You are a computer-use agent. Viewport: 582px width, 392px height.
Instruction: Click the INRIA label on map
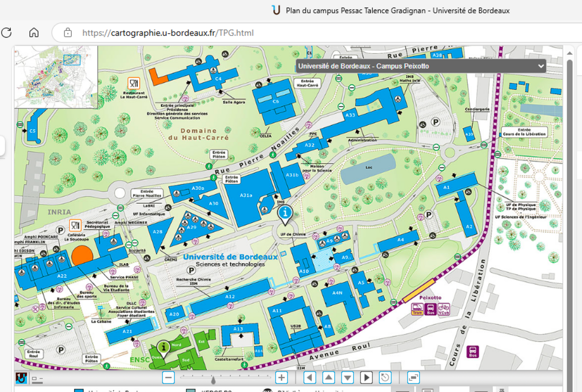(x=60, y=212)
